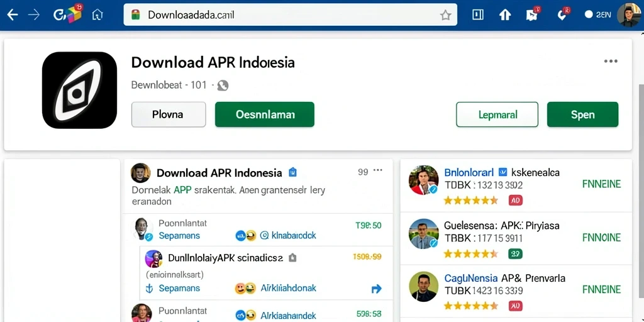Click the anchor icon before Sepamans
The image size is (644, 322).
(x=149, y=288)
